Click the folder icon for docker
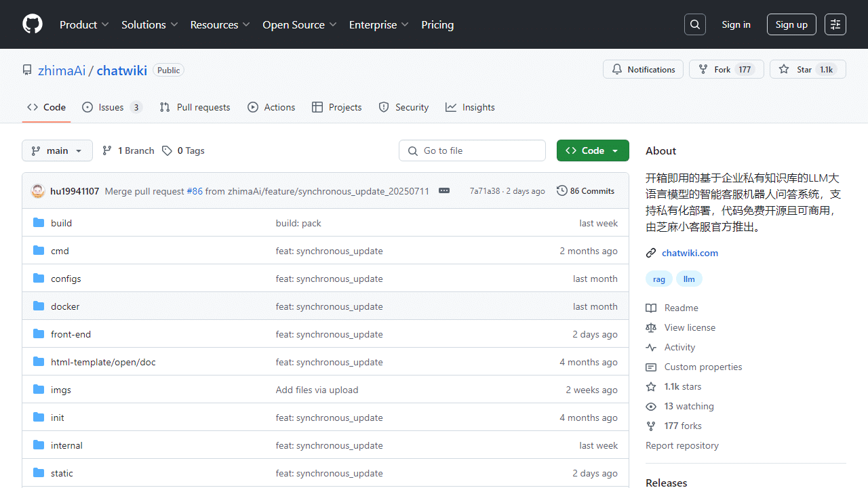Image resolution: width=868 pixels, height=488 pixels. coord(39,306)
